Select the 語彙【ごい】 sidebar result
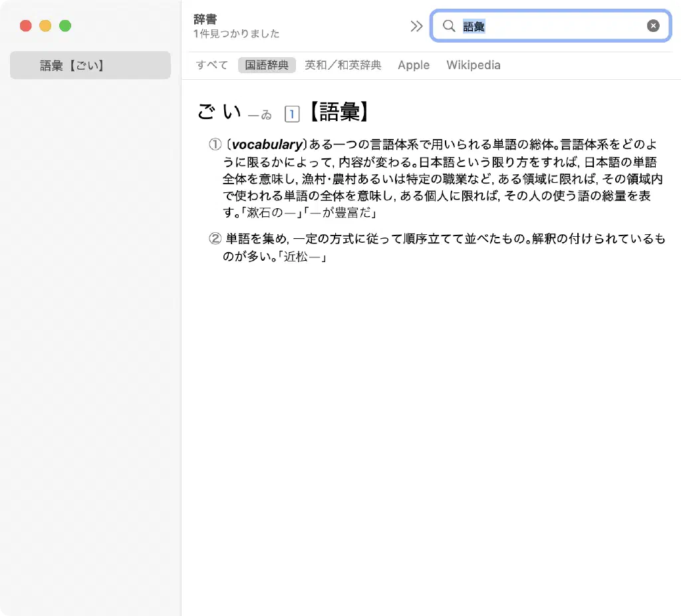The image size is (681, 616). point(90,65)
